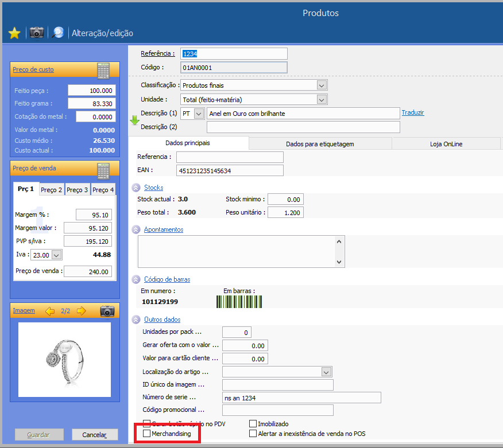Image resolution: width=503 pixels, height=448 pixels.
Task: Click the yellow star favorites icon
Action: (x=14, y=33)
